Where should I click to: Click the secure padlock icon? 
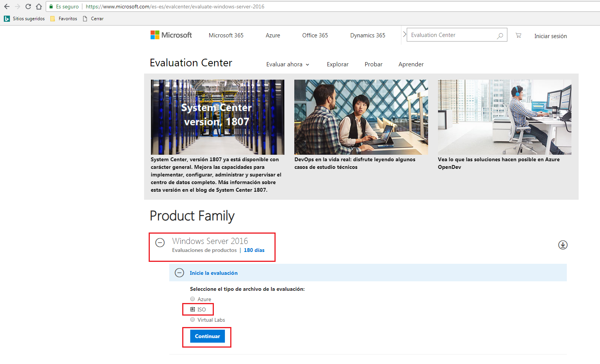click(x=51, y=6)
